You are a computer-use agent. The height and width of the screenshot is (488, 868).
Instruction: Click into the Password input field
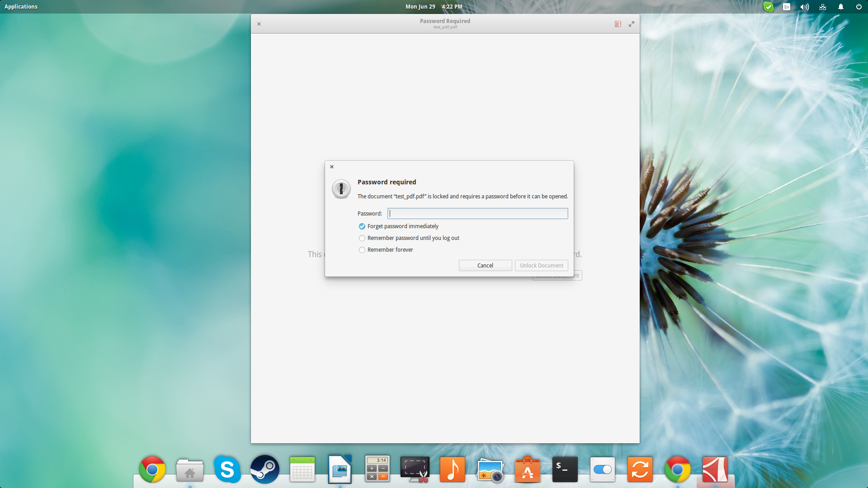coord(477,214)
